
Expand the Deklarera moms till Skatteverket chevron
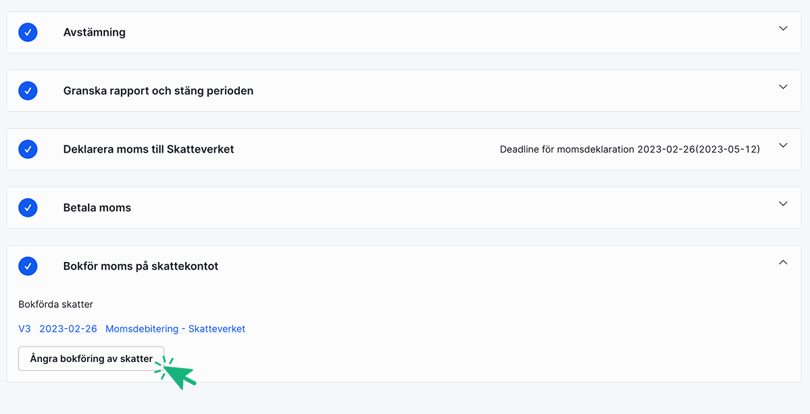pyautogui.click(x=783, y=146)
